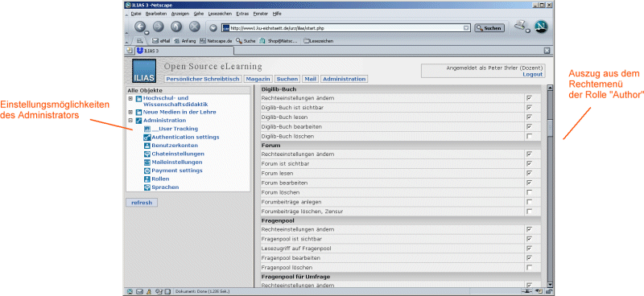Screen dimensions: 644x296
Task: Click into the URL address field
Action: [346, 28]
